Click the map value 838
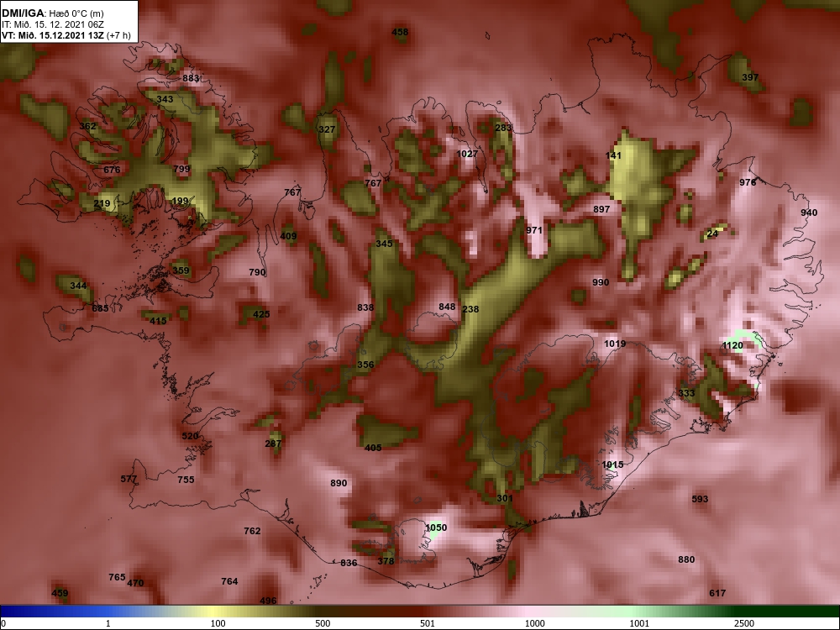This screenshot has height=630, width=840. coord(365,308)
